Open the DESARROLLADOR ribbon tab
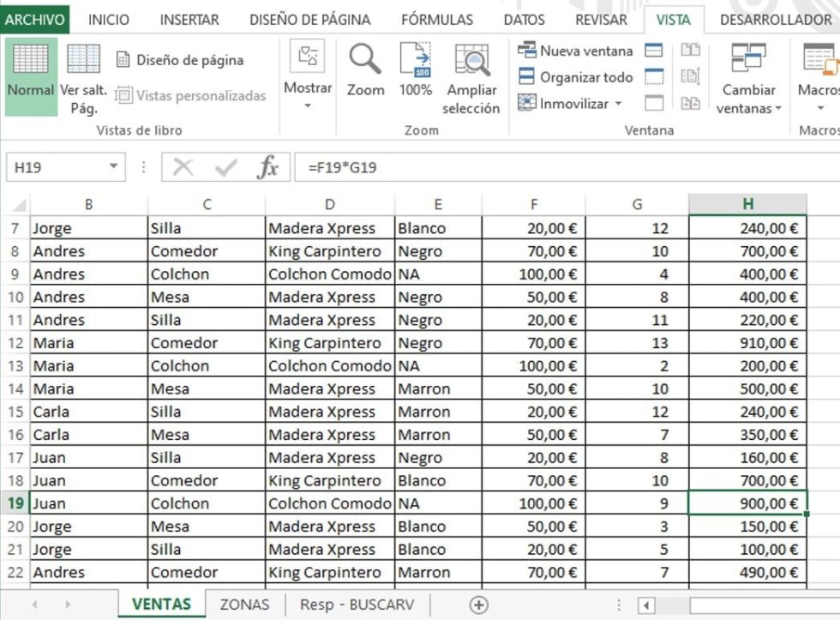The width and height of the screenshot is (840, 620). coord(776,20)
